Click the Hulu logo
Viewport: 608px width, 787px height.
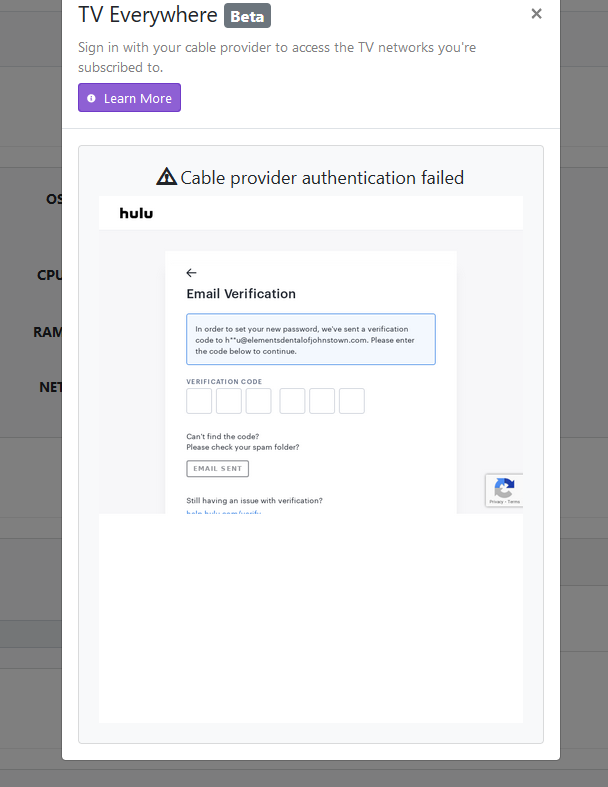[136, 213]
